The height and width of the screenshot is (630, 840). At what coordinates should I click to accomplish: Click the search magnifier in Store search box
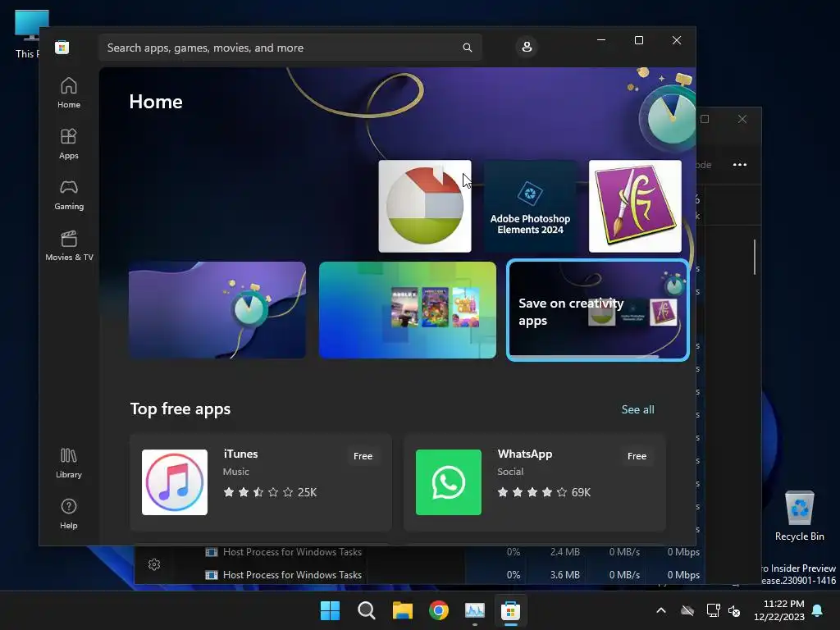[467, 48]
